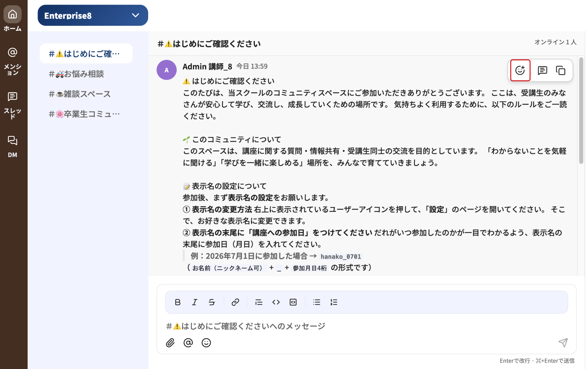This screenshot has height=369, width=588.
Task: Insert a code block
Action: 293,302
